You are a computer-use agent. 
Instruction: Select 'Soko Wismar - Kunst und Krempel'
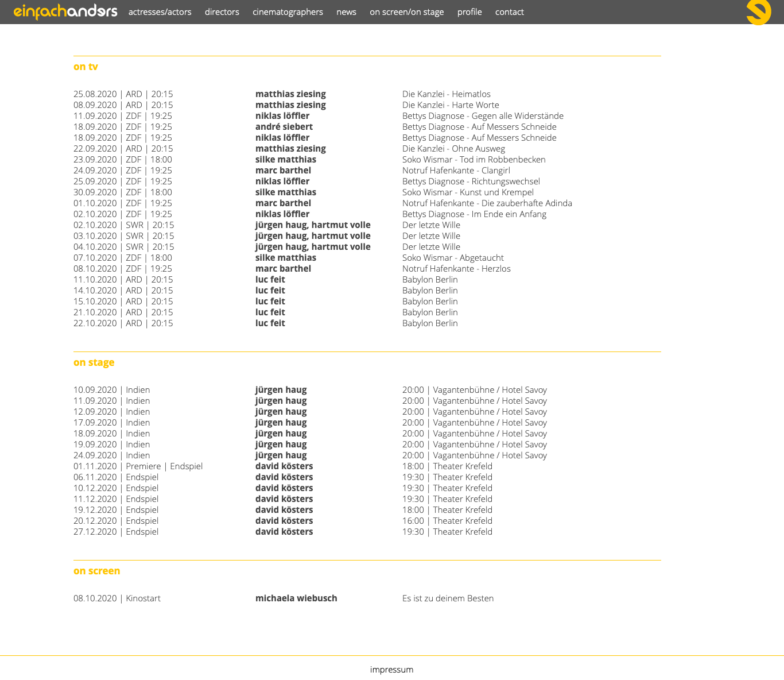468,192
